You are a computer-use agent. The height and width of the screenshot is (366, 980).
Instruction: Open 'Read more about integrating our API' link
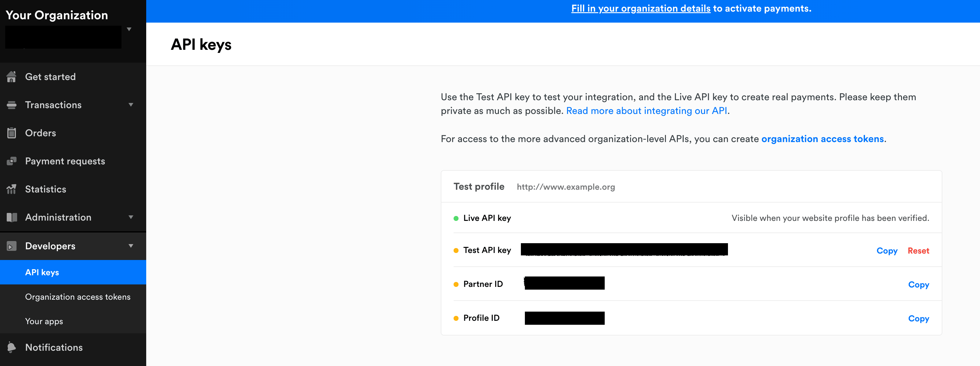click(x=646, y=111)
